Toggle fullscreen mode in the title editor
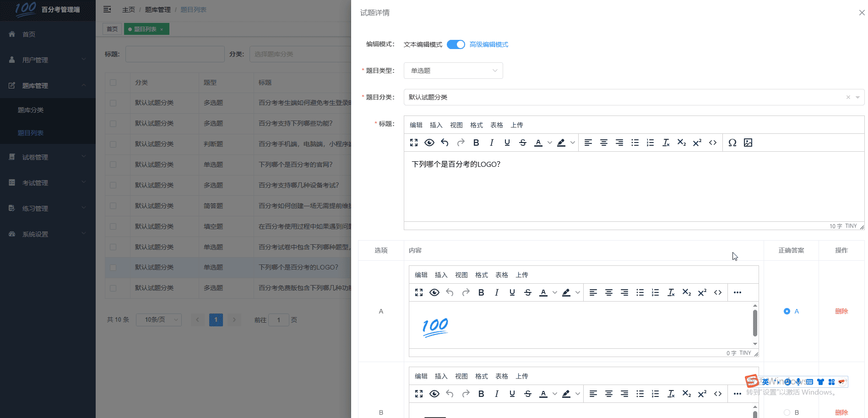 (413, 143)
